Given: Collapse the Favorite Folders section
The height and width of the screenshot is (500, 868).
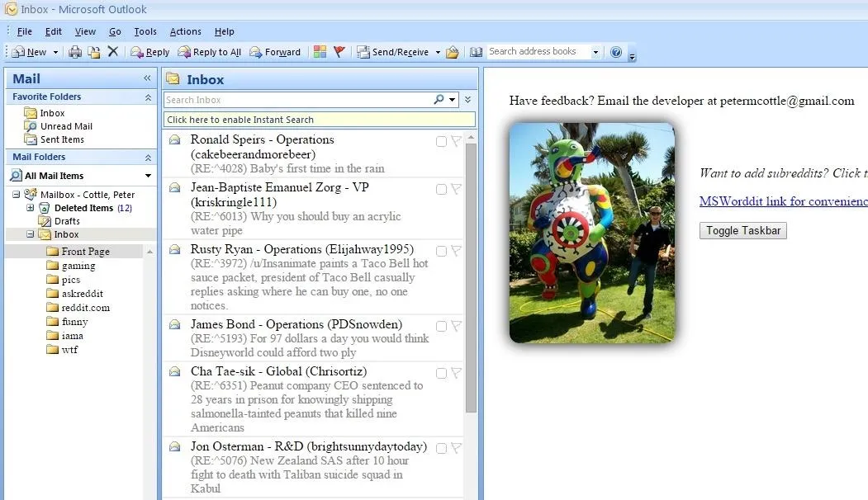Looking at the screenshot, I should tap(148, 97).
